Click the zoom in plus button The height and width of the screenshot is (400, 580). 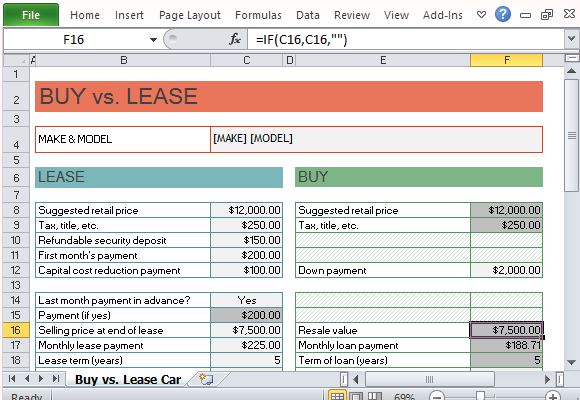pyautogui.click(x=553, y=396)
